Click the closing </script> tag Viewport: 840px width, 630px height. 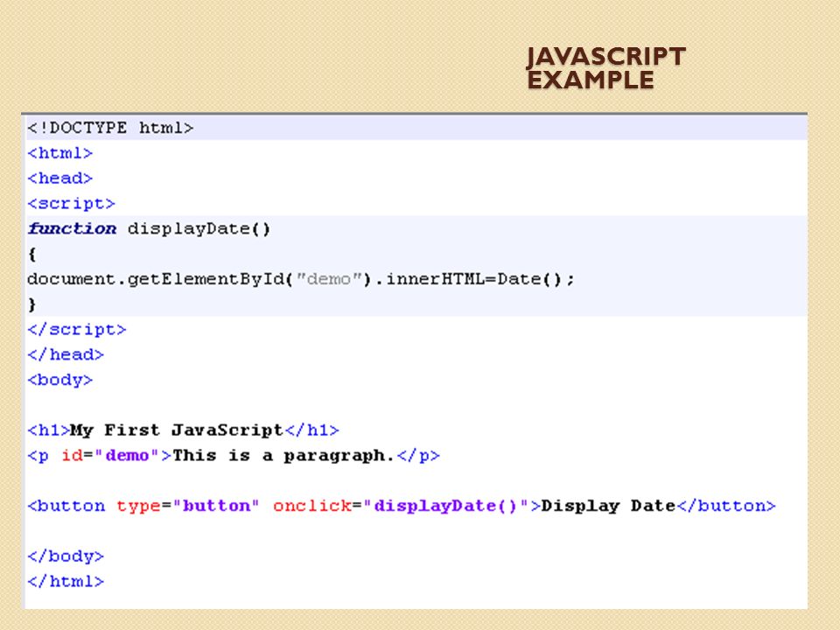(x=77, y=330)
